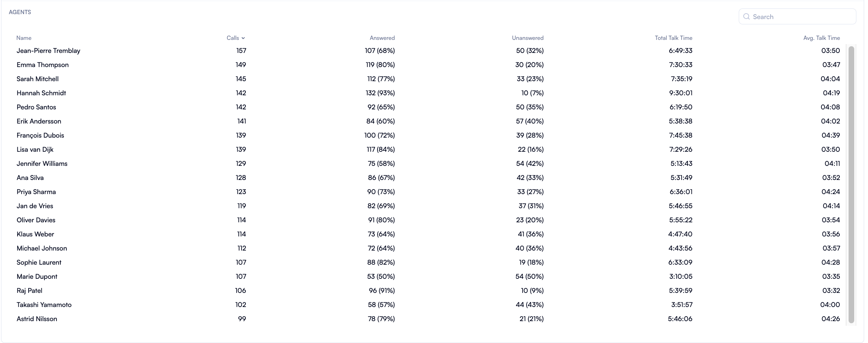Select agent Jean-Pierre Tremblay
868x343 pixels.
pyautogui.click(x=48, y=51)
